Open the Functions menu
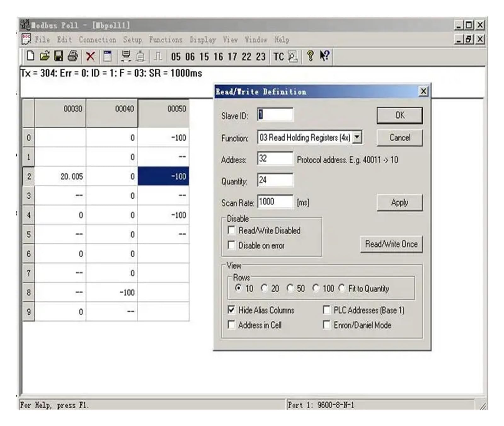Viewport: 504px width, 426px height. (166, 40)
